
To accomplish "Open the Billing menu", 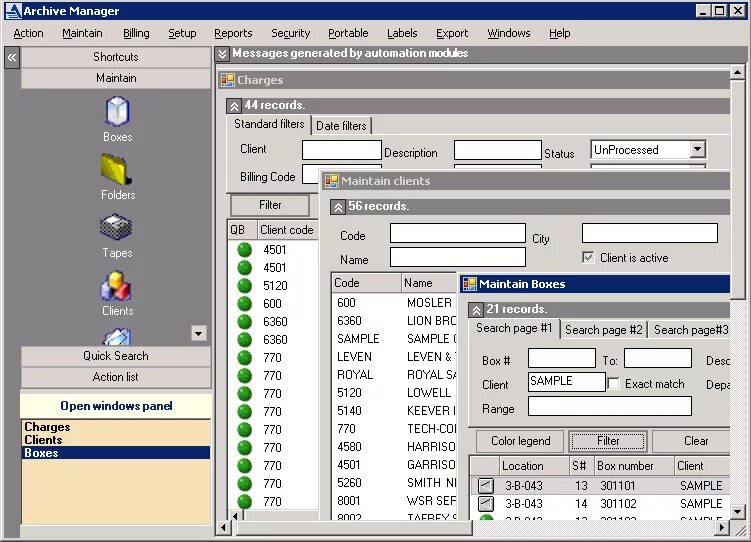I will tap(136, 33).
